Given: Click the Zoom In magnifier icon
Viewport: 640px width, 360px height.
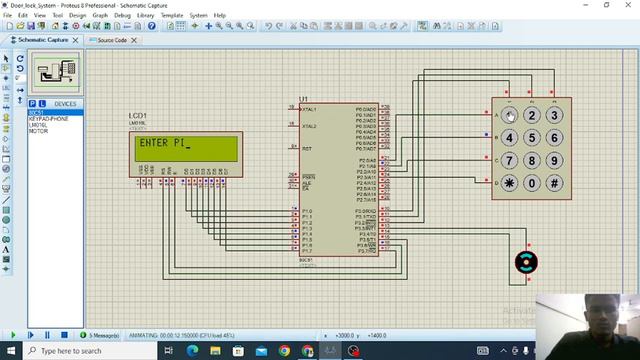Looking at the screenshot, I should pyautogui.click(x=219, y=26).
